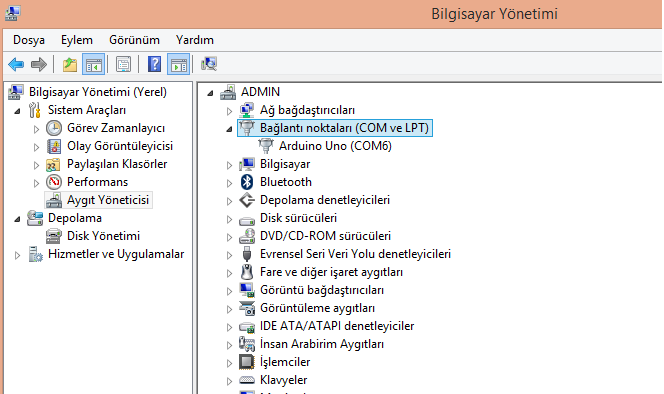
Task: Click the DVD/CD-ROM drive icon
Action: [247, 236]
